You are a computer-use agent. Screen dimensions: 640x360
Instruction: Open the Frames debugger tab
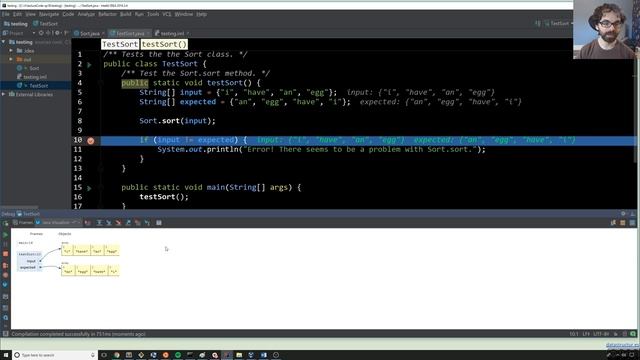[x=22, y=222]
